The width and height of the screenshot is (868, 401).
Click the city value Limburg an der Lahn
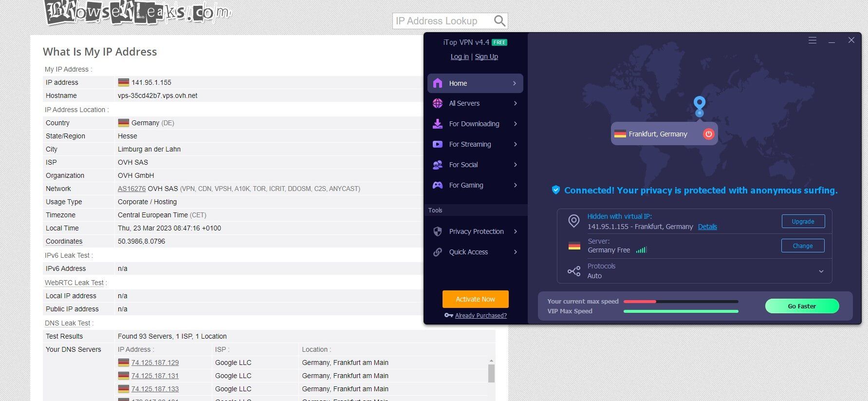tap(149, 149)
